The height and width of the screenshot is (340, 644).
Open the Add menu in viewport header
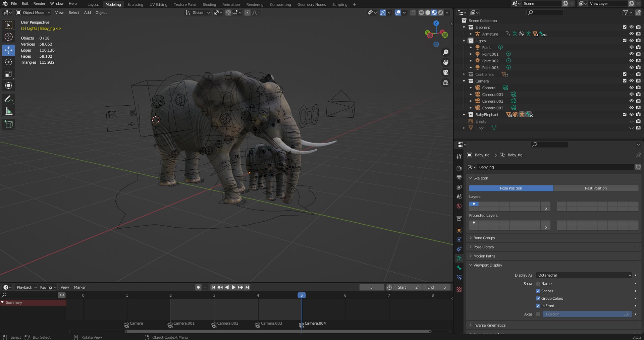click(x=87, y=13)
